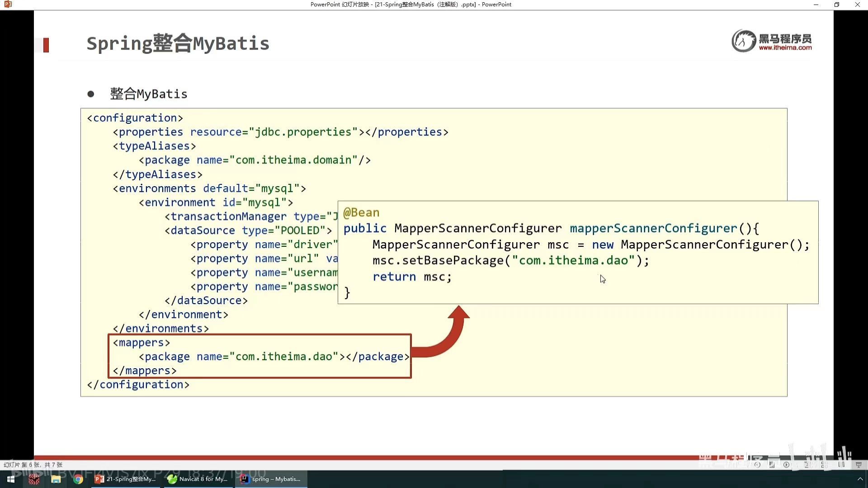Switch to IntelliJ spring – Mybatis window
The width and height of the screenshot is (868, 488).
click(x=271, y=479)
